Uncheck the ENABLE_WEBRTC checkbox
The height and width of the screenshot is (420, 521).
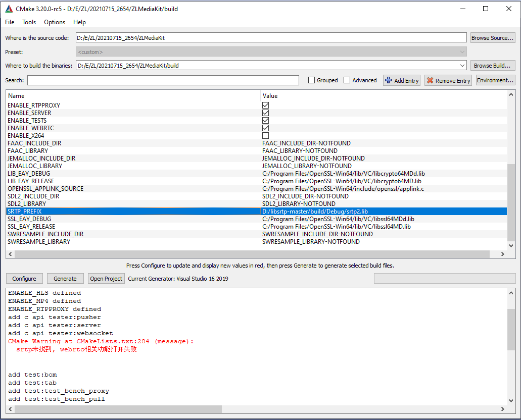(x=265, y=128)
